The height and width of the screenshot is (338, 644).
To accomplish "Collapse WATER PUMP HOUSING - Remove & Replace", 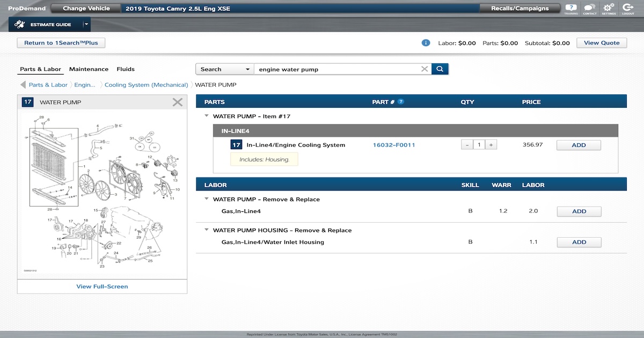I will [207, 231].
